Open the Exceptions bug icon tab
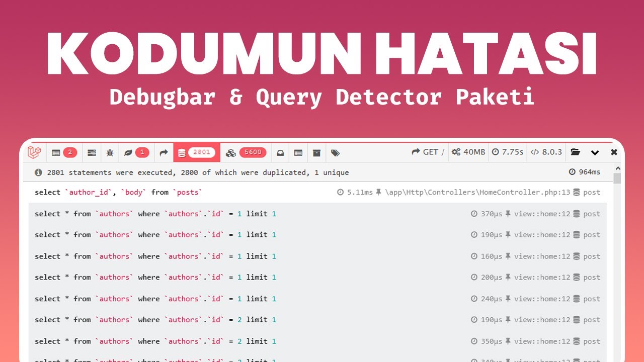The width and height of the screenshot is (644, 362). click(110, 152)
